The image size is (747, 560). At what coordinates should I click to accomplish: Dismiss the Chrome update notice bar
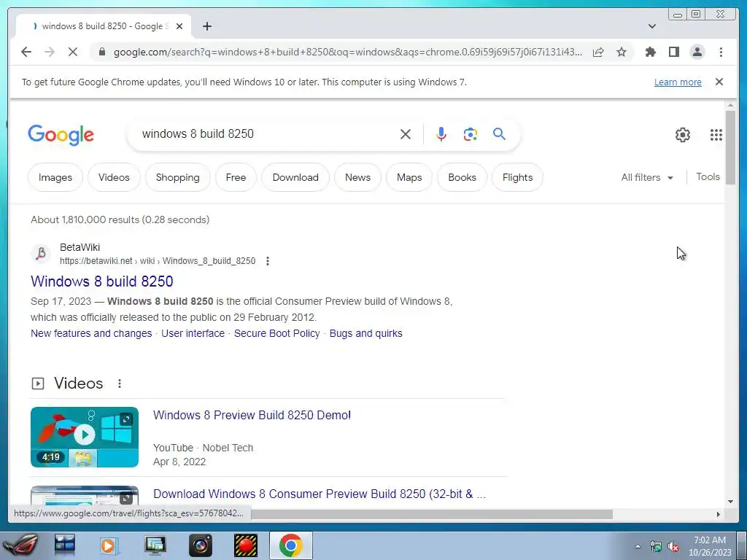click(719, 82)
